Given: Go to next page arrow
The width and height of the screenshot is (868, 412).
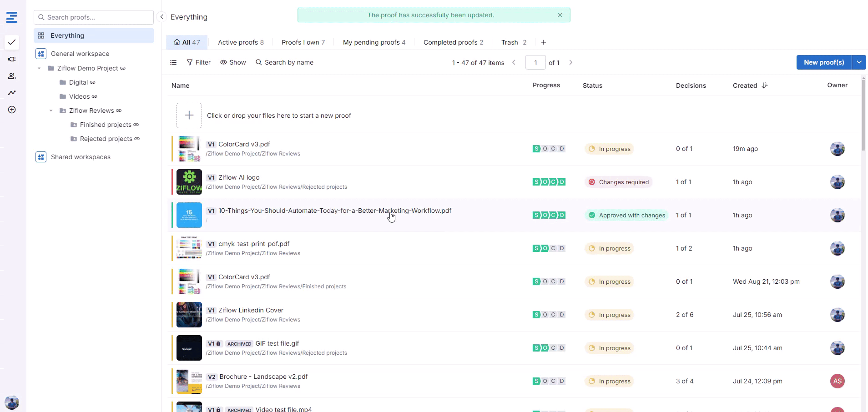Looking at the screenshot, I should pyautogui.click(x=571, y=62).
